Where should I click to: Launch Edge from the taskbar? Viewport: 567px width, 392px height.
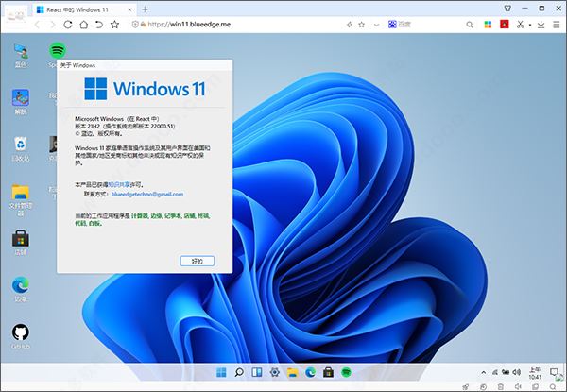pos(310,372)
